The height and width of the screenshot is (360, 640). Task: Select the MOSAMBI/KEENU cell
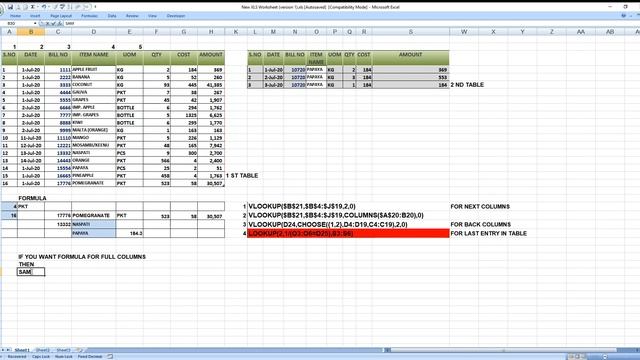[x=93, y=145]
